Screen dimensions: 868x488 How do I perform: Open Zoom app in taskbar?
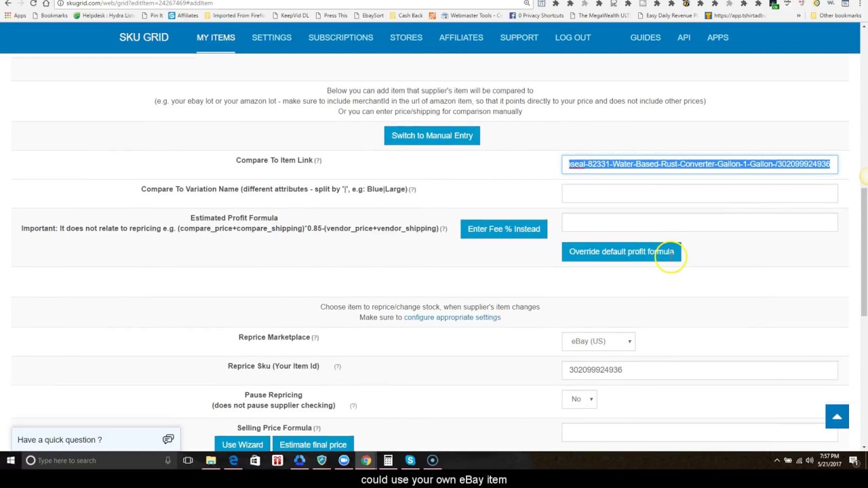pyautogui.click(x=344, y=460)
